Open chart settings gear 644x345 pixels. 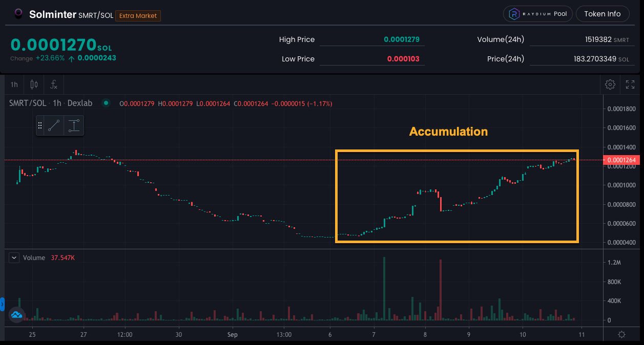(610, 84)
